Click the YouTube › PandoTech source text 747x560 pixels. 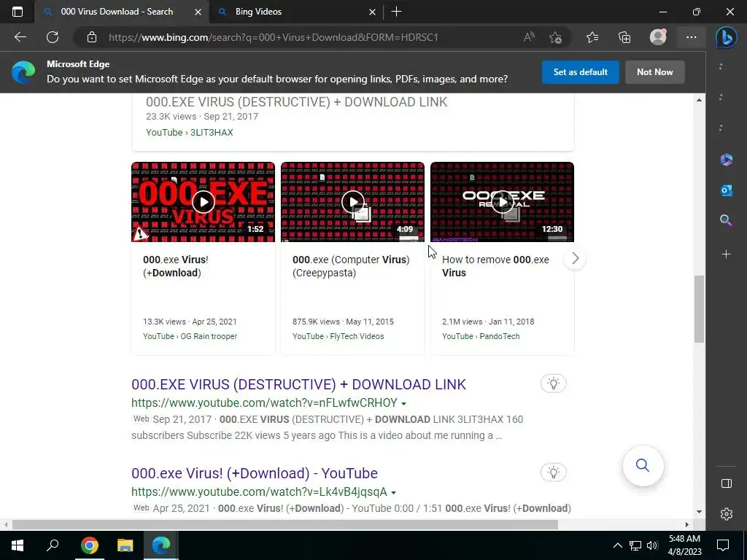click(481, 336)
